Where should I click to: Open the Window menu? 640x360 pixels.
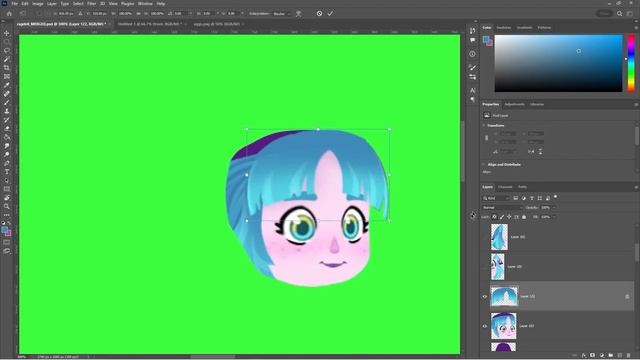pyautogui.click(x=145, y=4)
